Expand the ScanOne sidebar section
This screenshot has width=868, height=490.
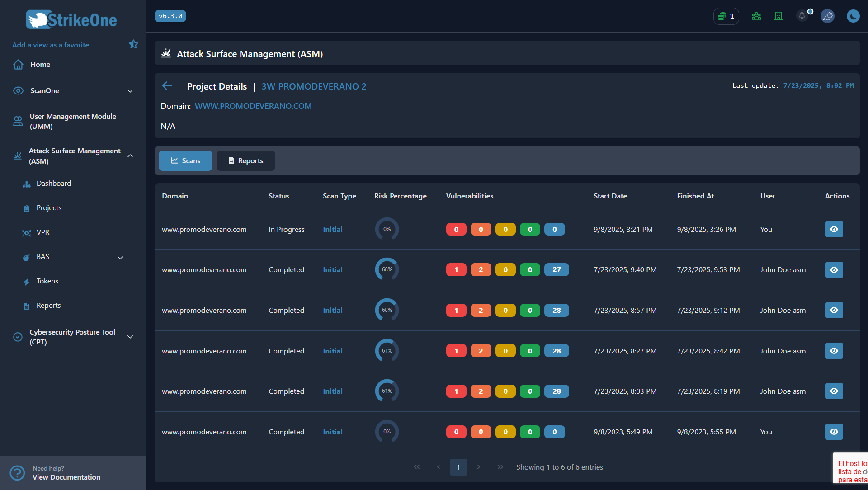point(130,90)
